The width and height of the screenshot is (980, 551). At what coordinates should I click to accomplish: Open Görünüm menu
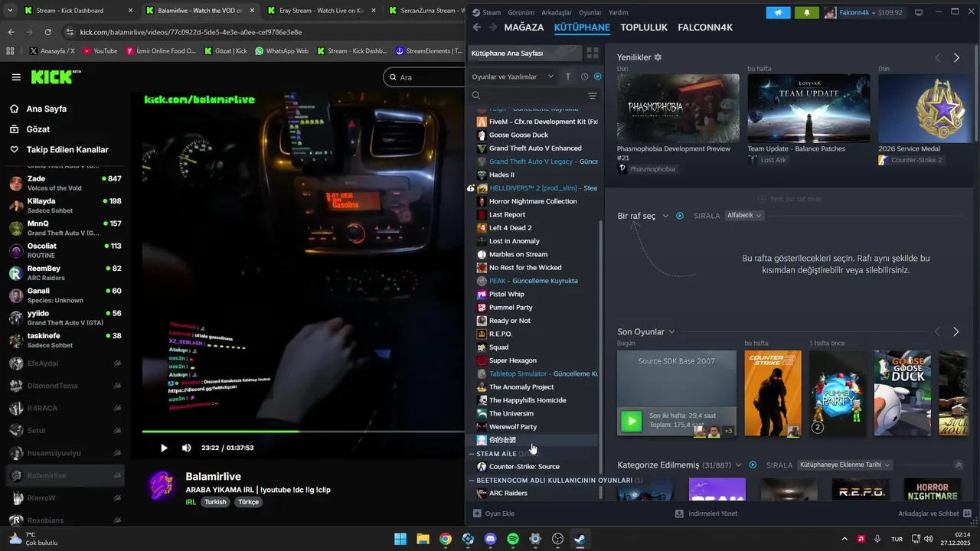(x=521, y=13)
